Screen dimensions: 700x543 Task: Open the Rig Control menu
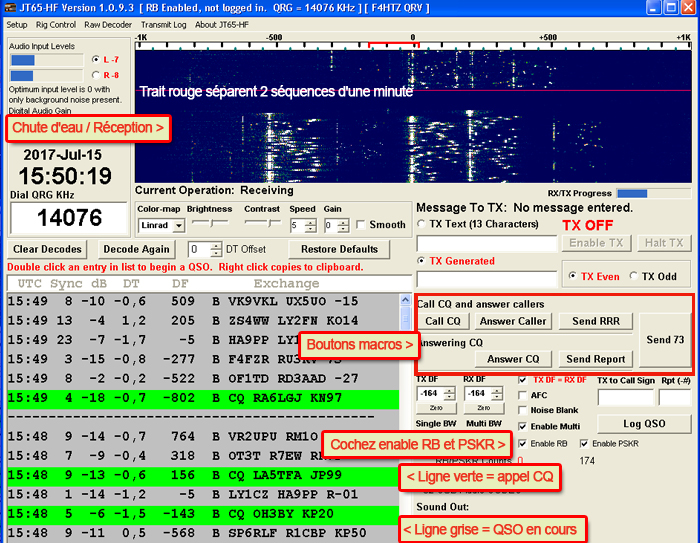point(56,25)
